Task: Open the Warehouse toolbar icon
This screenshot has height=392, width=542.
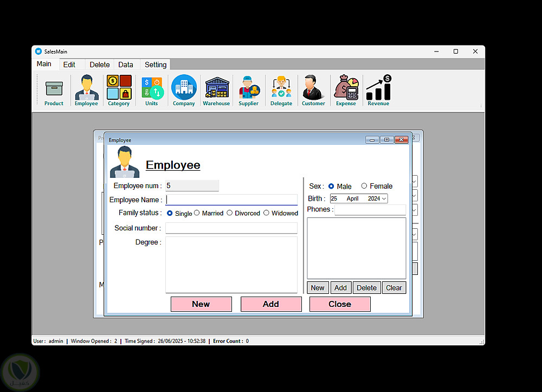Action: click(216, 91)
